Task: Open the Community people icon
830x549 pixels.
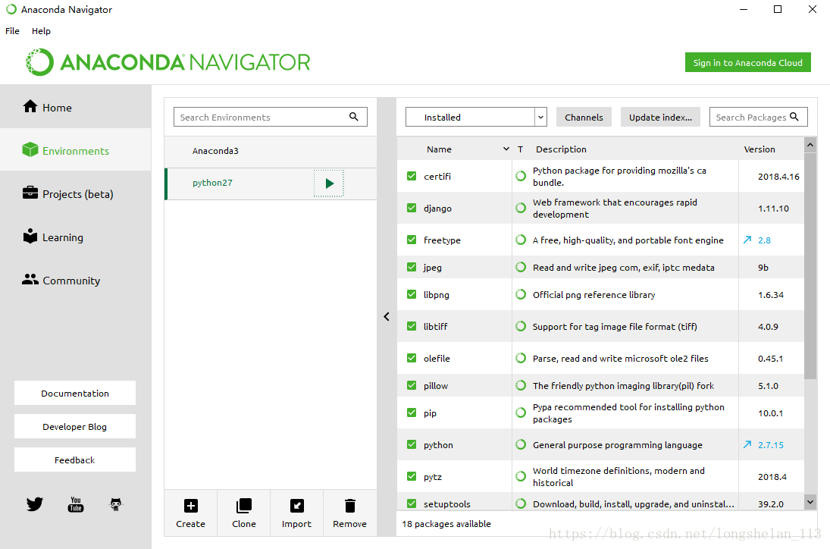Action: tap(30, 280)
